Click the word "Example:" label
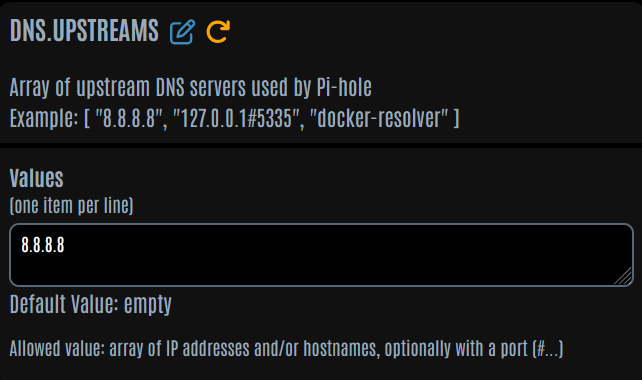This screenshot has width=642, height=380. [x=44, y=119]
